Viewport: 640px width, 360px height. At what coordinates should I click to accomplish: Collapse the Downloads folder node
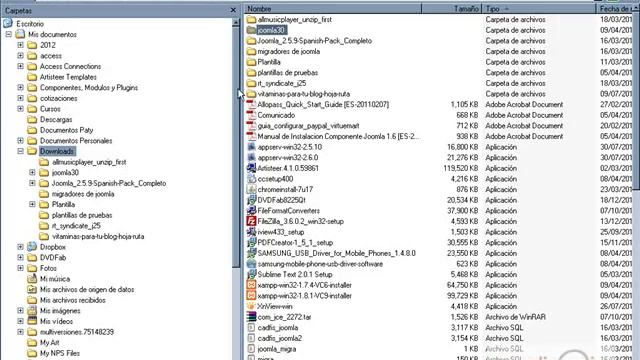coord(20,151)
